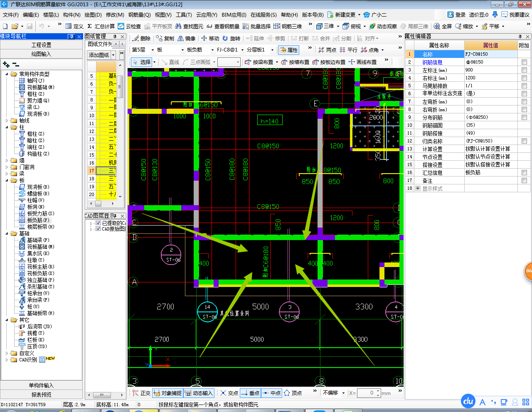The image size is (532, 412).
Task: Tick the 马凳筋排数 附加 checkbox
Action: click(524, 86)
